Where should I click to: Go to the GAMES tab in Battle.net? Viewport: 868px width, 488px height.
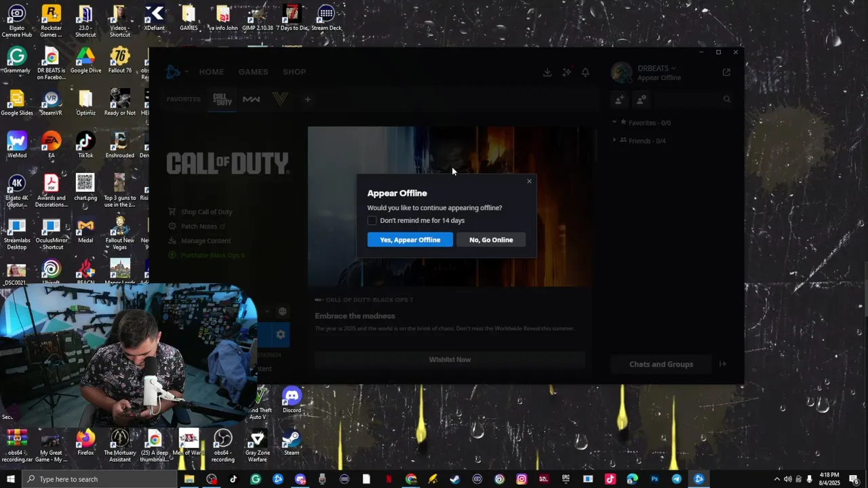[x=253, y=72]
